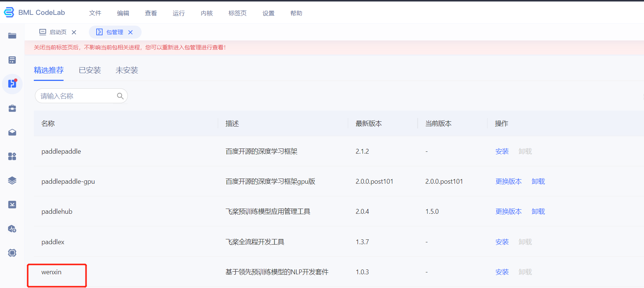Click the BML CodeLab logo icon

tap(9, 12)
